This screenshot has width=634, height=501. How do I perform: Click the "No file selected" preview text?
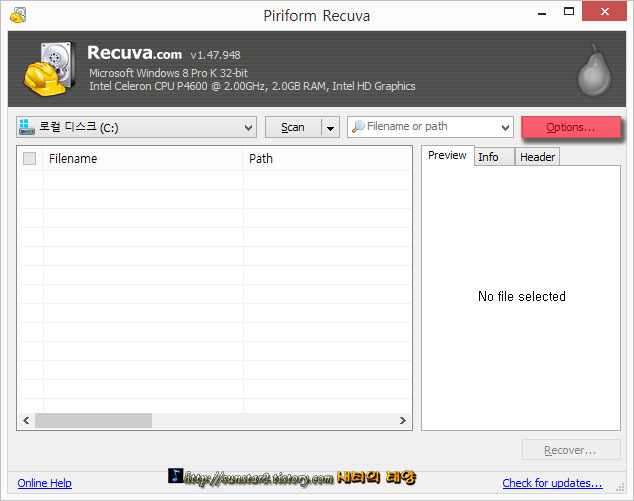pyautogui.click(x=522, y=296)
